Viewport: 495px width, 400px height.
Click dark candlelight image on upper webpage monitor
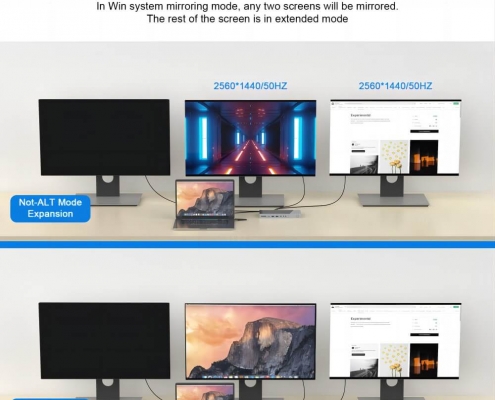pos(424,157)
